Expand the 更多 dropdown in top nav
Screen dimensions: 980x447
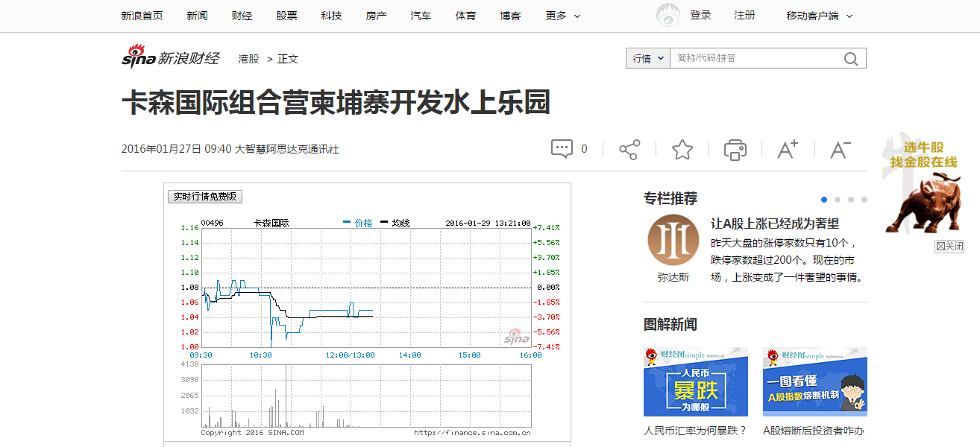[x=563, y=16]
